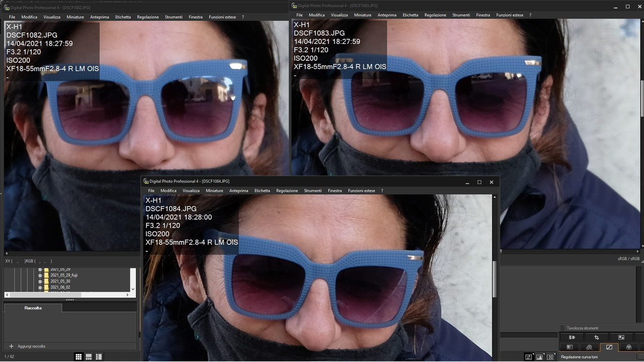Click the 2021_05_30 folder icon
Image resolution: width=644 pixels, height=362 pixels.
[x=46, y=282]
